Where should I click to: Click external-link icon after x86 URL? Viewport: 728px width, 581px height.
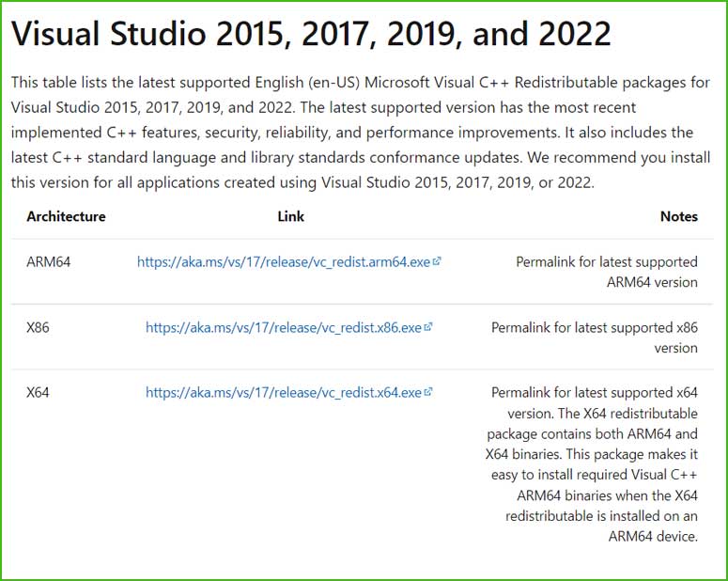click(428, 327)
